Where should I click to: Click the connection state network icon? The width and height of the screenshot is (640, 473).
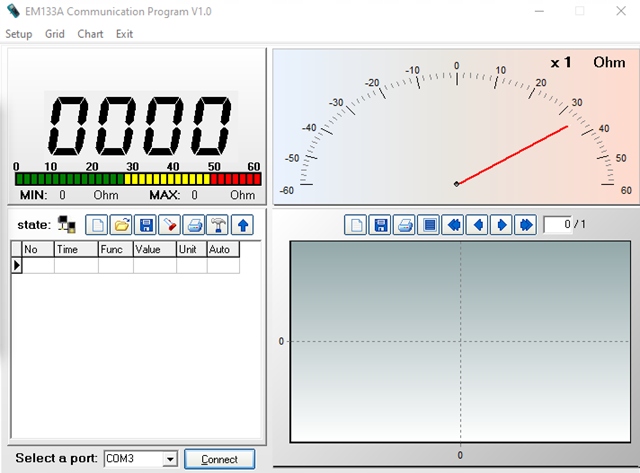click(x=67, y=224)
